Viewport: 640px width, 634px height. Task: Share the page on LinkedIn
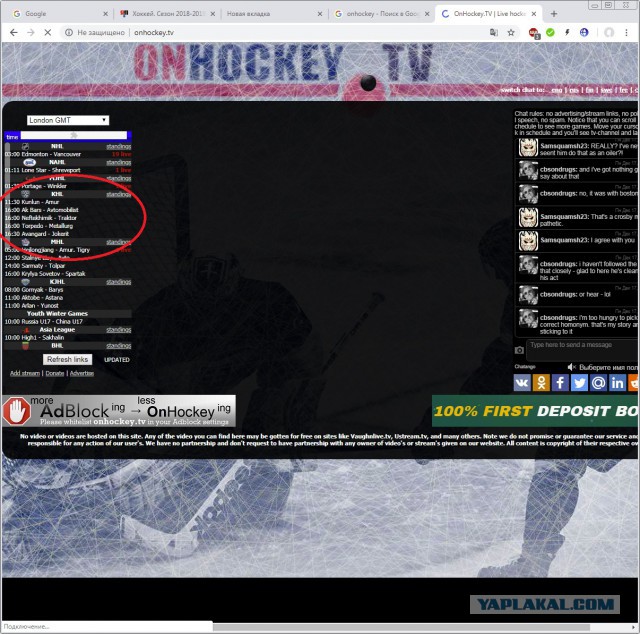(x=618, y=383)
